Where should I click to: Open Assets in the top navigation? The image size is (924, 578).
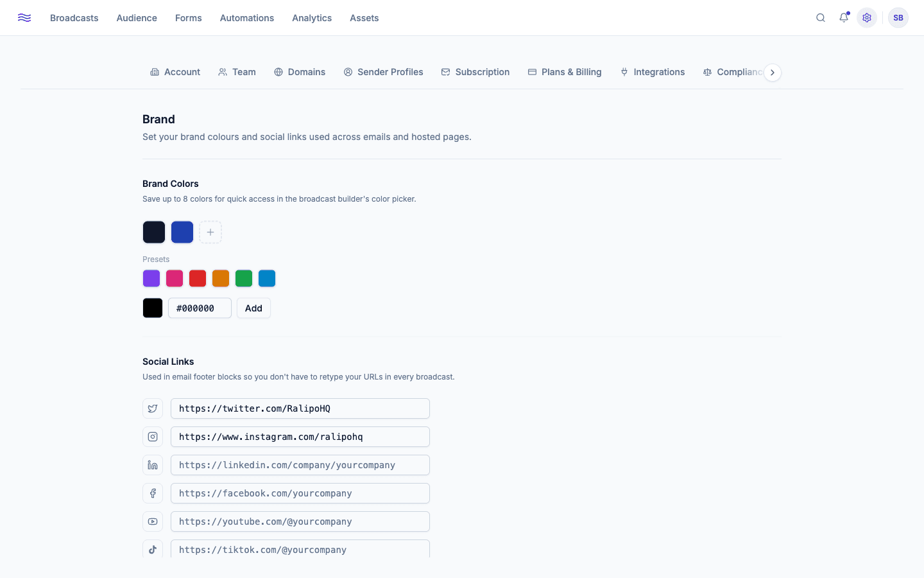click(364, 18)
